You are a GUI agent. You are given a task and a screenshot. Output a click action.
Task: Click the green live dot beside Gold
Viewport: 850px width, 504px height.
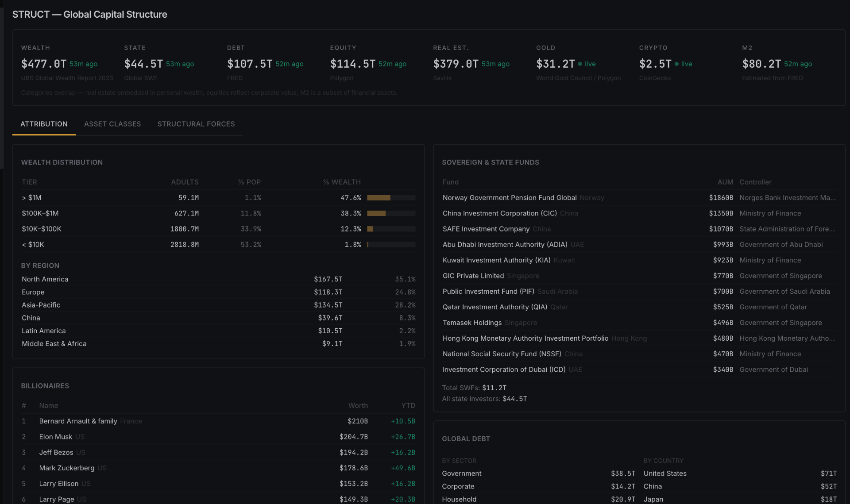[580, 64]
